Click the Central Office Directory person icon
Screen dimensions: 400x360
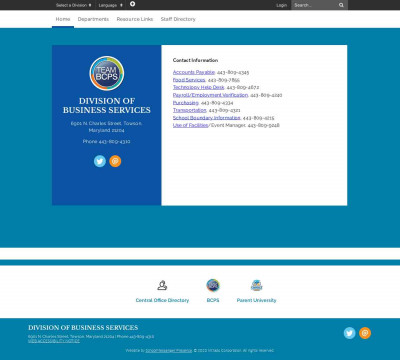(x=162, y=285)
